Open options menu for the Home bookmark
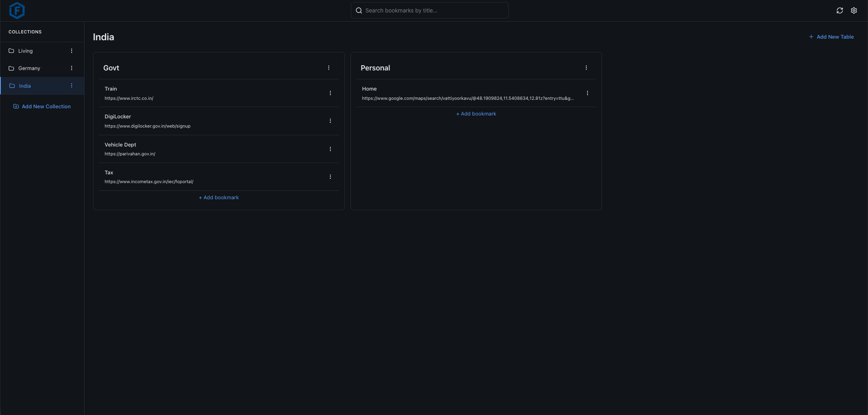868x415 pixels. pyautogui.click(x=587, y=93)
